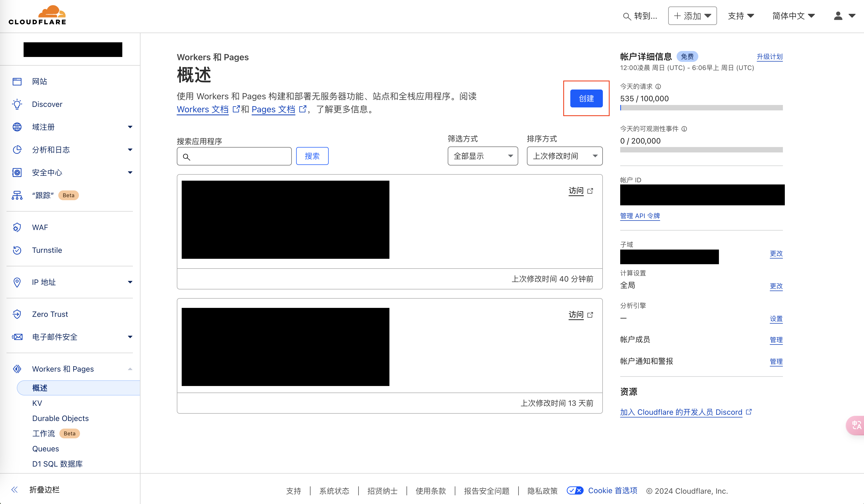The height and width of the screenshot is (504, 864).
Task: Expand the 域注册 sidebar section
Action: (x=130, y=127)
